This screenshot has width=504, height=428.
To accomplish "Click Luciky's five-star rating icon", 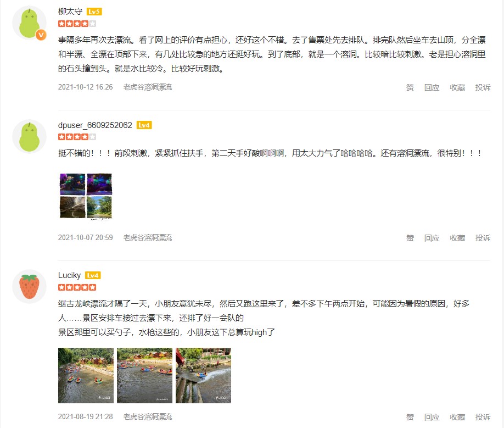I will point(77,287).
